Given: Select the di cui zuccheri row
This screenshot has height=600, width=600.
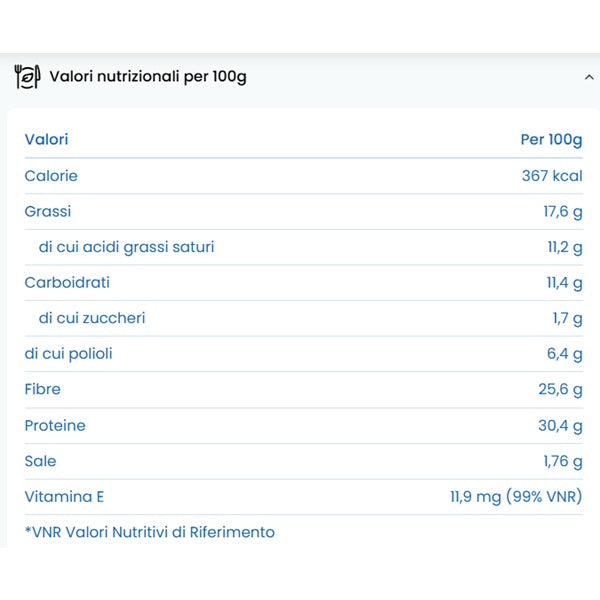Looking at the screenshot, I should coord(92,318).
